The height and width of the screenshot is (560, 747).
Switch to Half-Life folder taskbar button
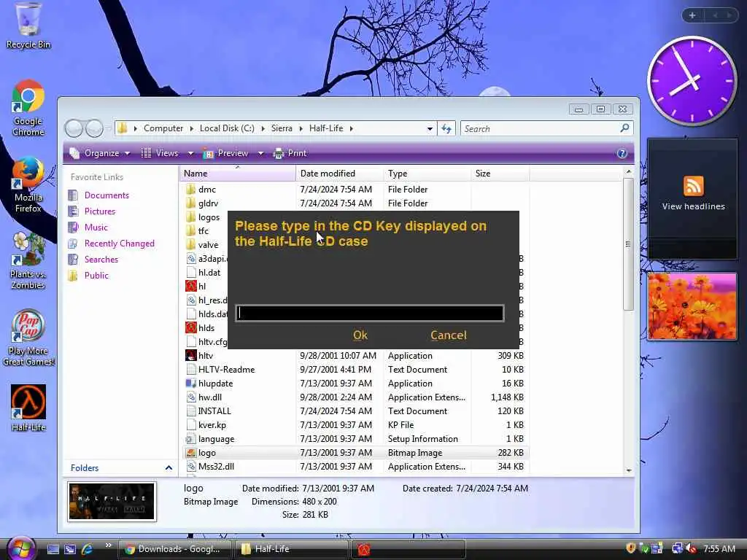pos(291,549)
